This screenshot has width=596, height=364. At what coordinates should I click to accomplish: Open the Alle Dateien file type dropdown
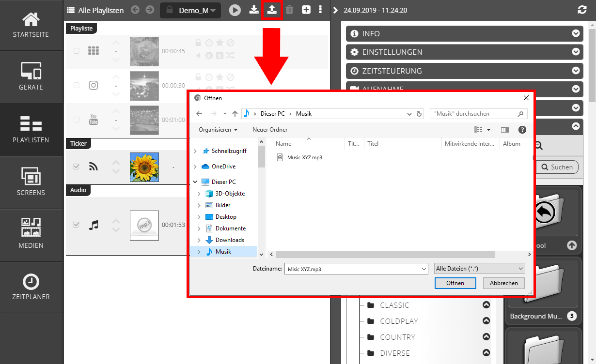click(480, 269)
